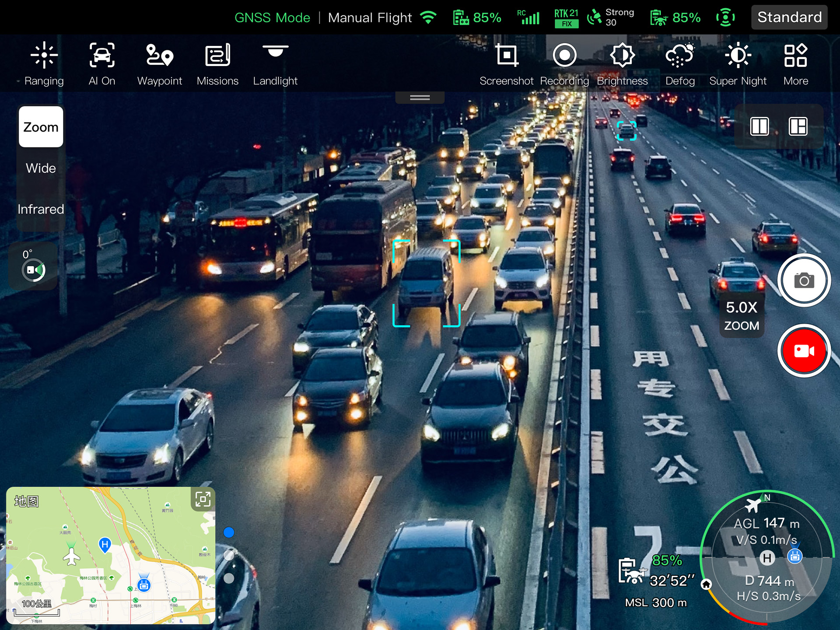Switch to Wide camera view

click(x=41, y=168)
